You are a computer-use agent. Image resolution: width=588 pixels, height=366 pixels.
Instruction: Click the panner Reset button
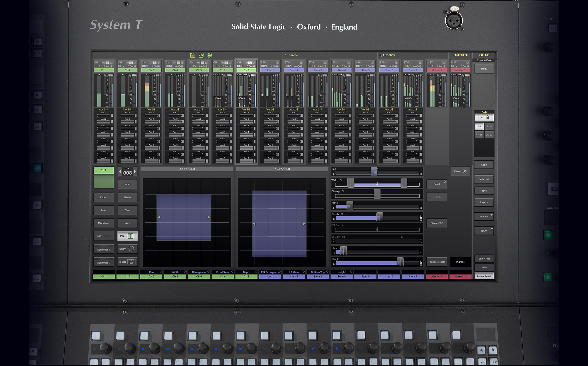coord(437,184)
